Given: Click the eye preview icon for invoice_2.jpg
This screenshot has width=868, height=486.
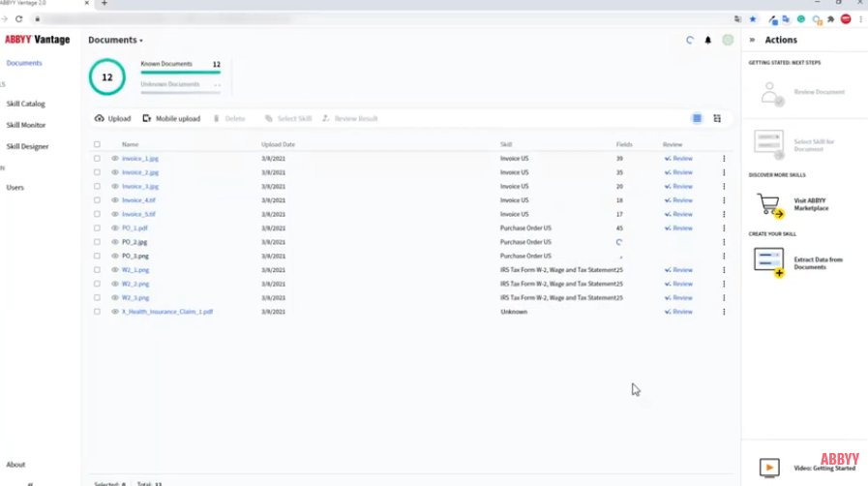Looking at the screenshot, I should 114,172.
